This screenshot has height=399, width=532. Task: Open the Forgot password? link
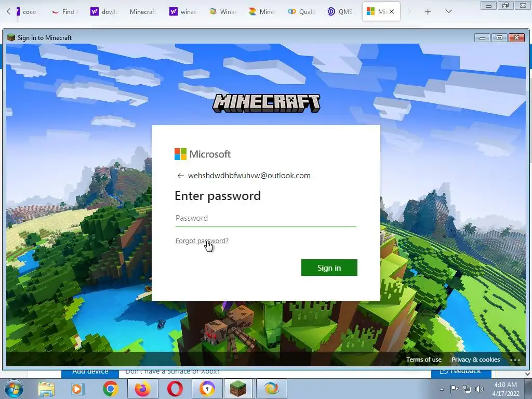202,241
